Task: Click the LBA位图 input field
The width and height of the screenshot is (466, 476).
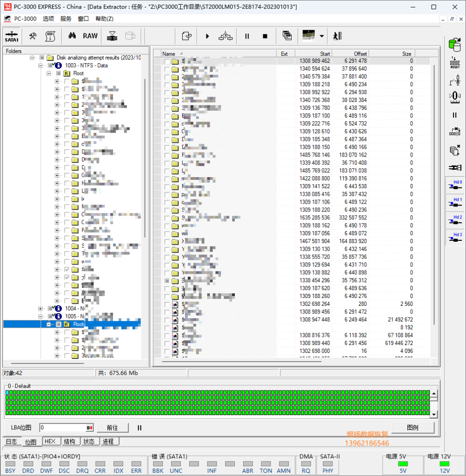Action: pyautogui.click(x=66, y=428)
